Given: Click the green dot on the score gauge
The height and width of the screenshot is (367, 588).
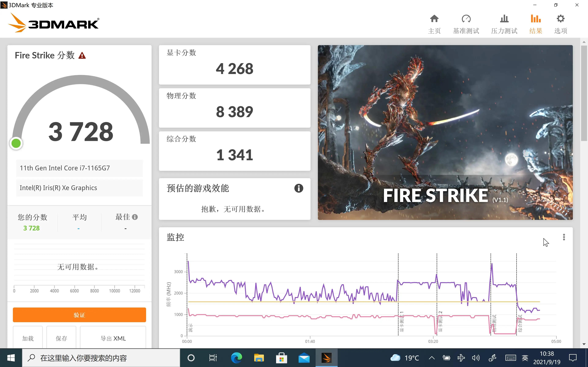Looking at the screenshot, I should (16, 143).
